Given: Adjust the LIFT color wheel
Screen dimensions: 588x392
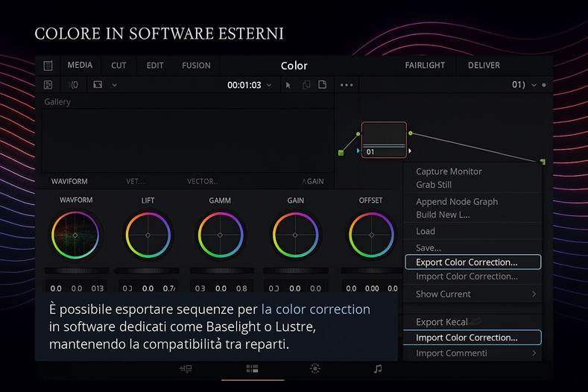Looking at the screenshot, I should 148,235.
